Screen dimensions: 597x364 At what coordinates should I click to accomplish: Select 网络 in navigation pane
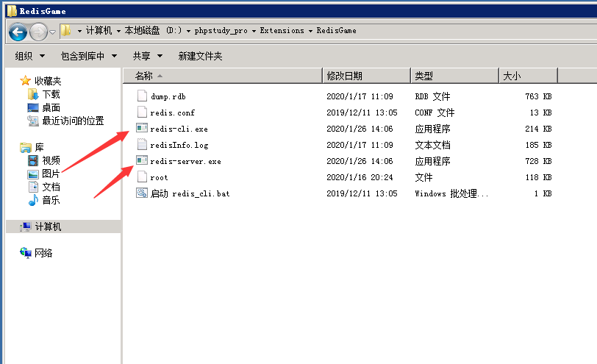[43, 253]
